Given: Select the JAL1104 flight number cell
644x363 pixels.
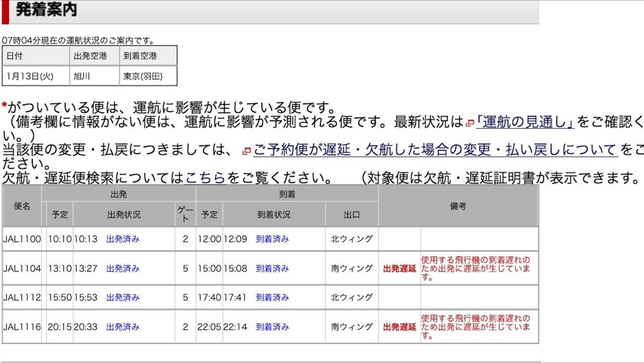Looking at the screenshot, I should pyautogui.click(x=22, y=268).
